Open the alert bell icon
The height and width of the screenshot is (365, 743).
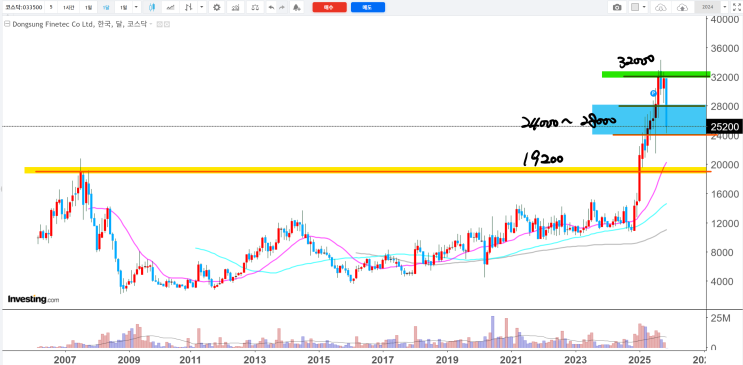coord(296,8)
